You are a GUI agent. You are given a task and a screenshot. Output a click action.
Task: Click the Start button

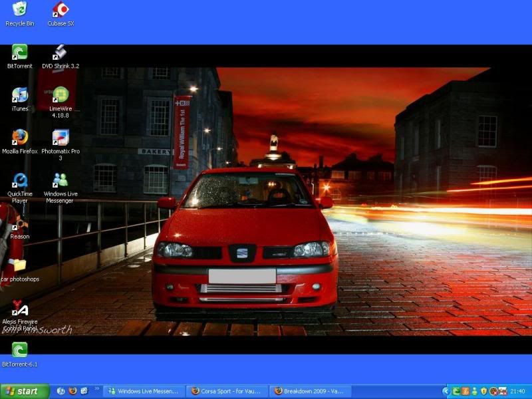point(25,391)
